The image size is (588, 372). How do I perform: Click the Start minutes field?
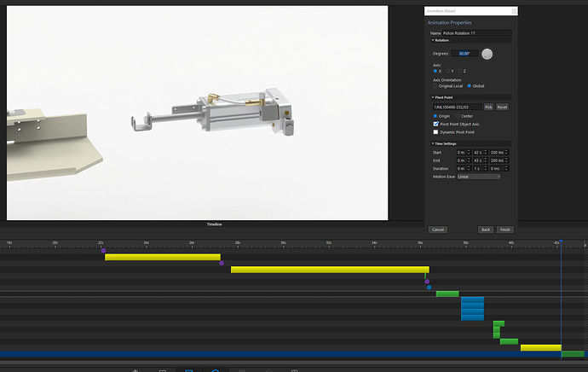[464, 153]
